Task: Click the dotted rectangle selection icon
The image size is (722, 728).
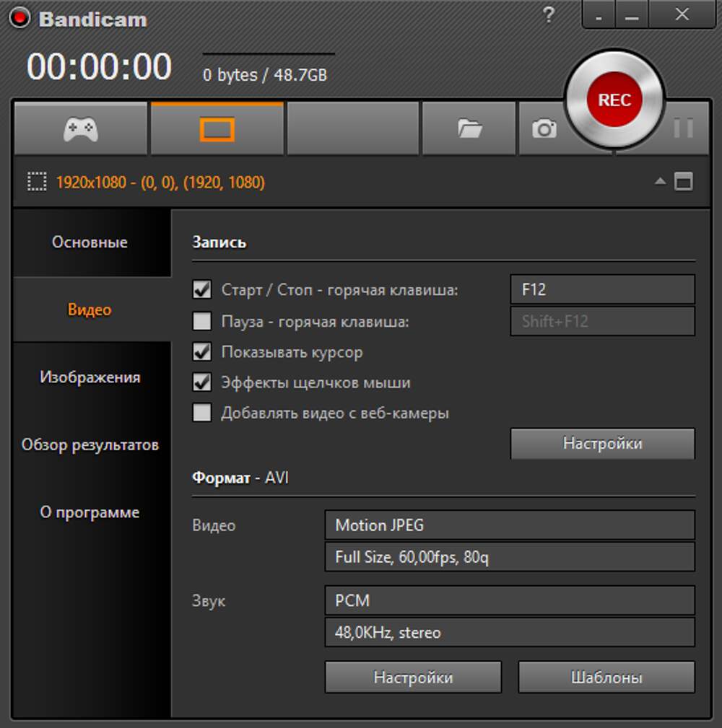Action: pyautogui.click(x=36, y=183)
